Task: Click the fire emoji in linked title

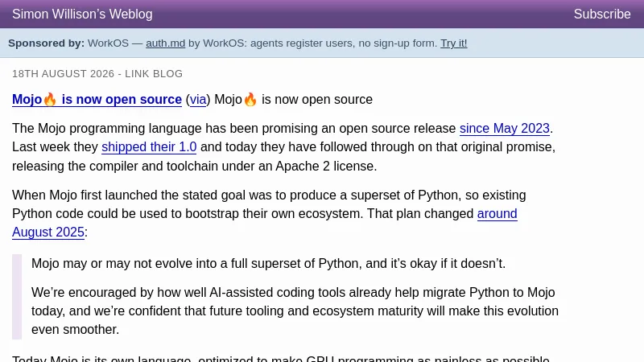Action: (x=50, y=99)
